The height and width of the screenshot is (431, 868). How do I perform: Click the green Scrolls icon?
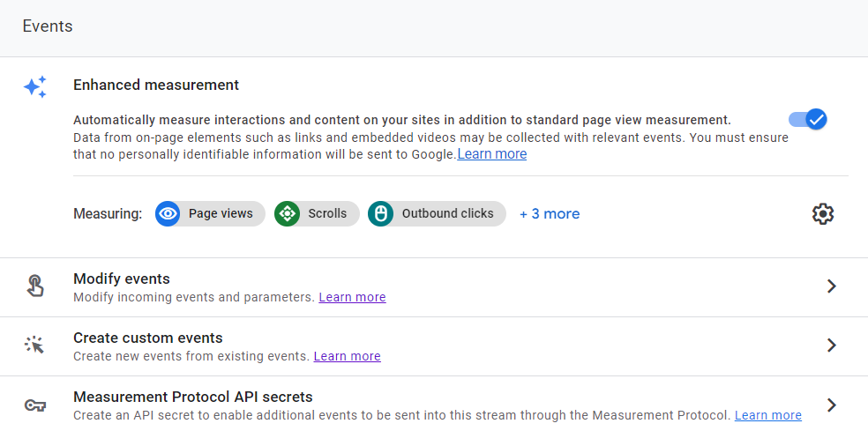(x=287, y=213)
